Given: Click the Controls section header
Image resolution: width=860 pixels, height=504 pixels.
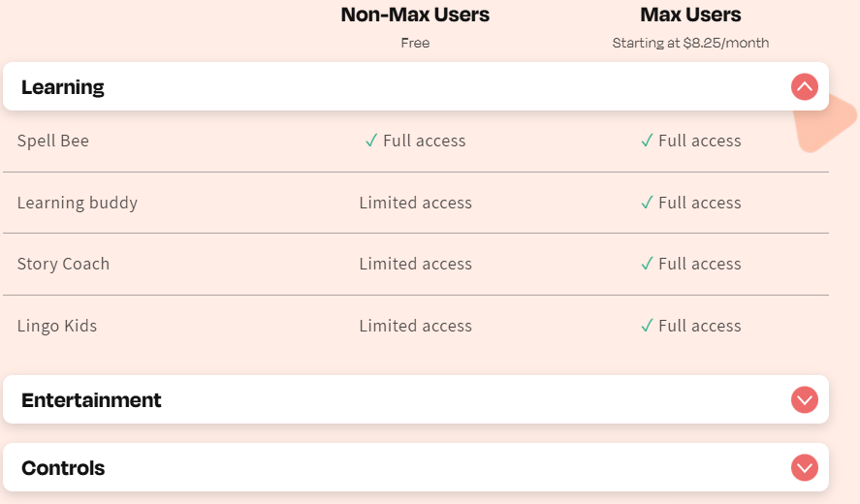Looking at the screenshot, I should pyautogui.click(x=416, y=468).
